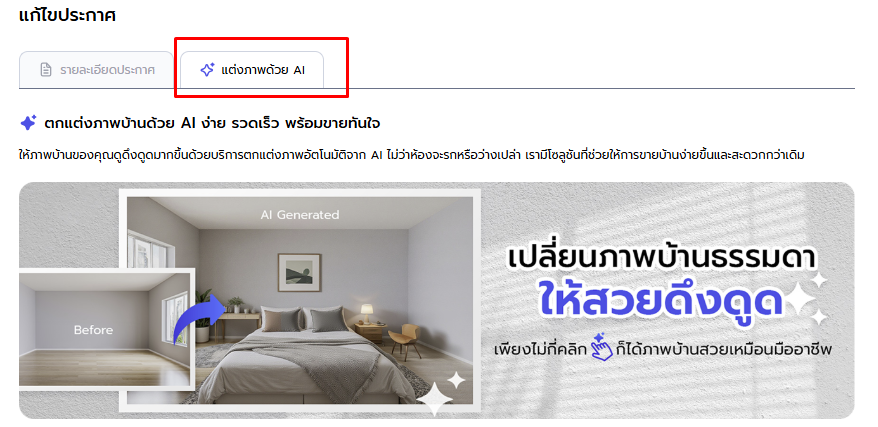878x427 pixels.
Task: Click the แก้ไขประกาศ page title
Action: [67, 15]
